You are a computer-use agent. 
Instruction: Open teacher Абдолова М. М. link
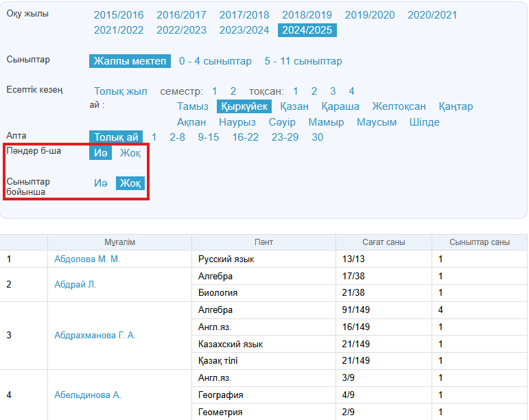point(87,259)
